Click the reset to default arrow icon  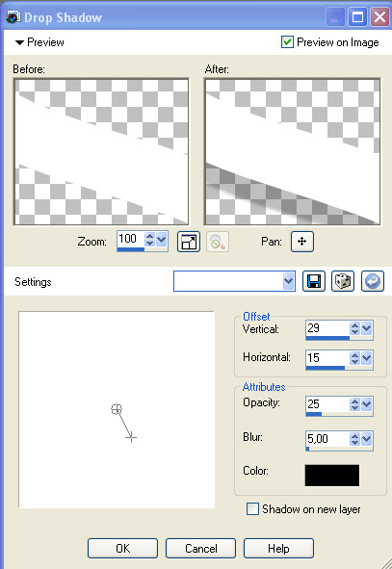click(x=373, y=281)
